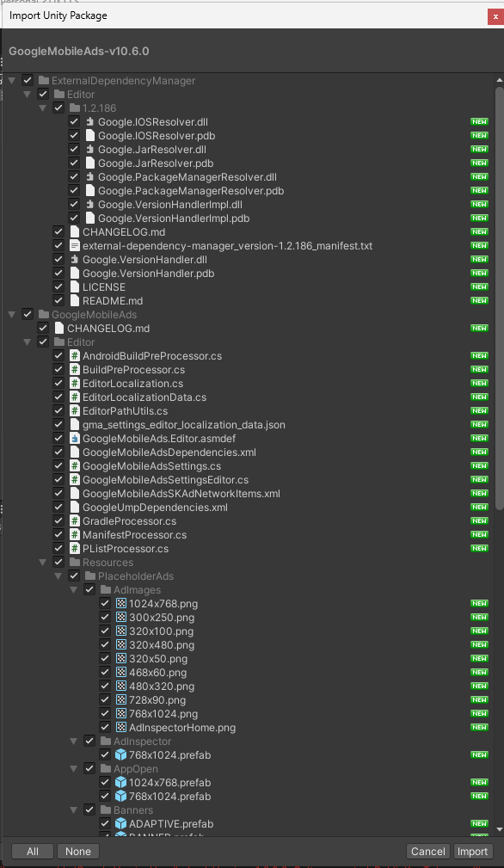Uncheck the ExternalDependencyManager folder checkbox
Viewport: 504px width, 868px height.
28,81
